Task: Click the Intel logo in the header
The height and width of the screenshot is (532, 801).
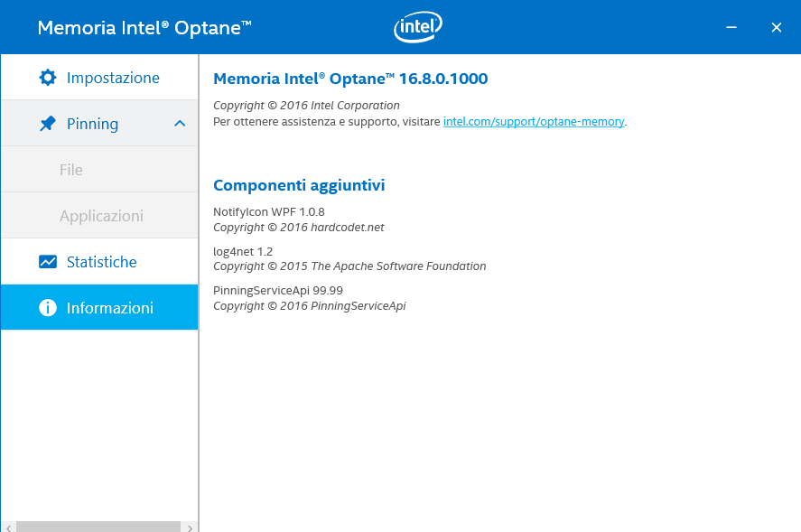Action: pyautogui.click(x=418, y=28)
